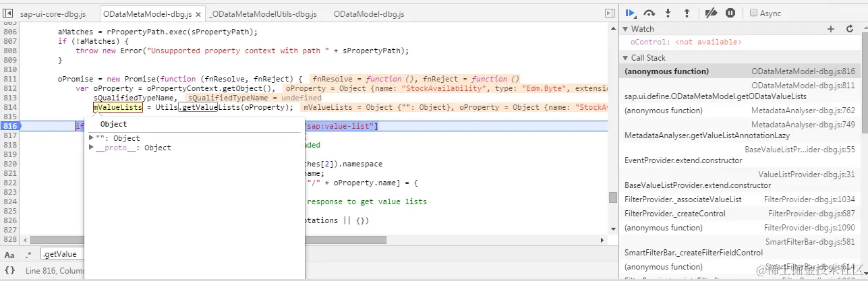Add a new watch expression

coord(831,29)
